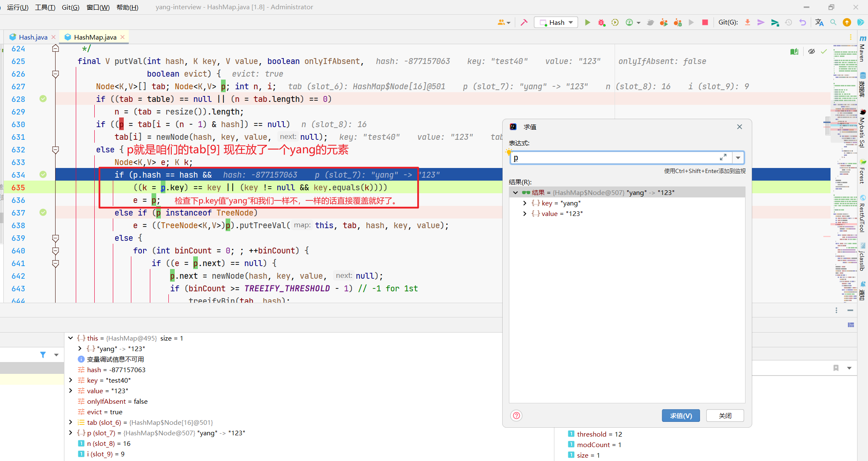Viewport: 868px width, 461px height.
Task: Toggle the crossed-eye inspections visibility icon
Action: (x=812, y=51)
